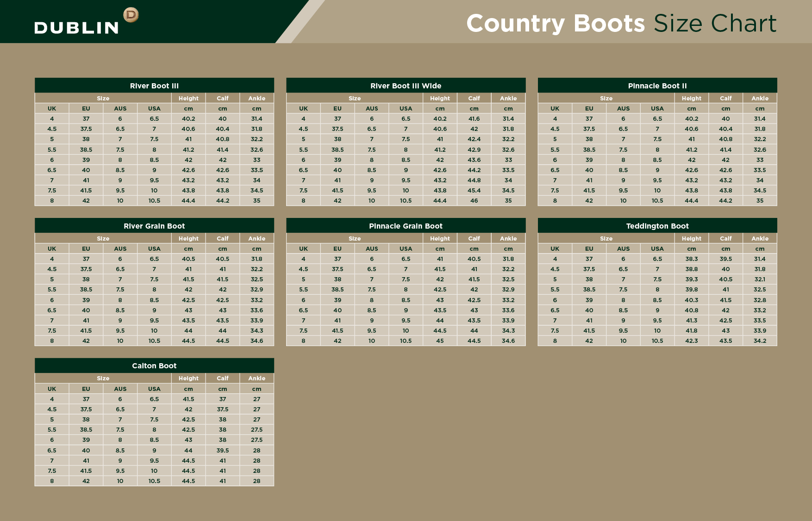Select Height column header in River Boot III Wide
Image resolution: width=812 pixels, height=521 pixels.
click(440, 98)
